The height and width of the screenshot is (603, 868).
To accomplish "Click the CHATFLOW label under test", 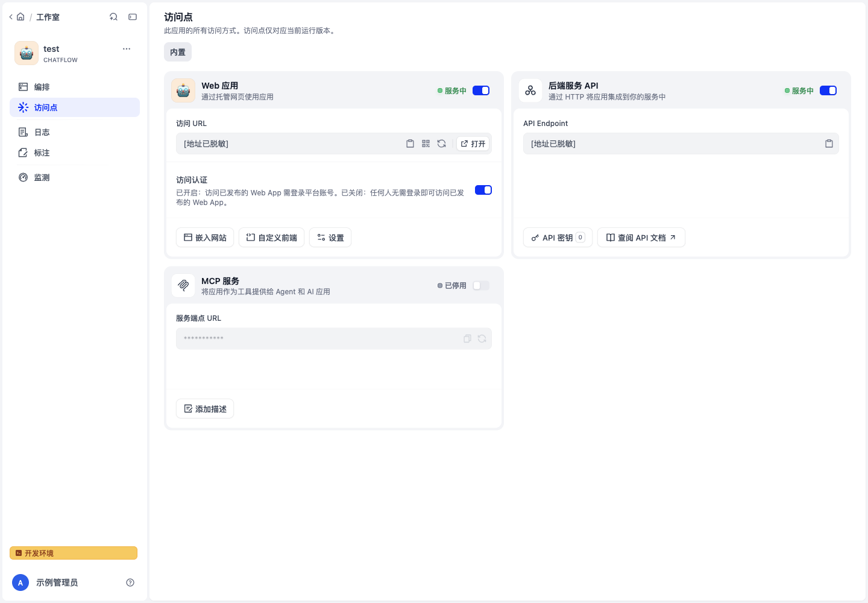I will pyautogui.click(x=60, y=60).
